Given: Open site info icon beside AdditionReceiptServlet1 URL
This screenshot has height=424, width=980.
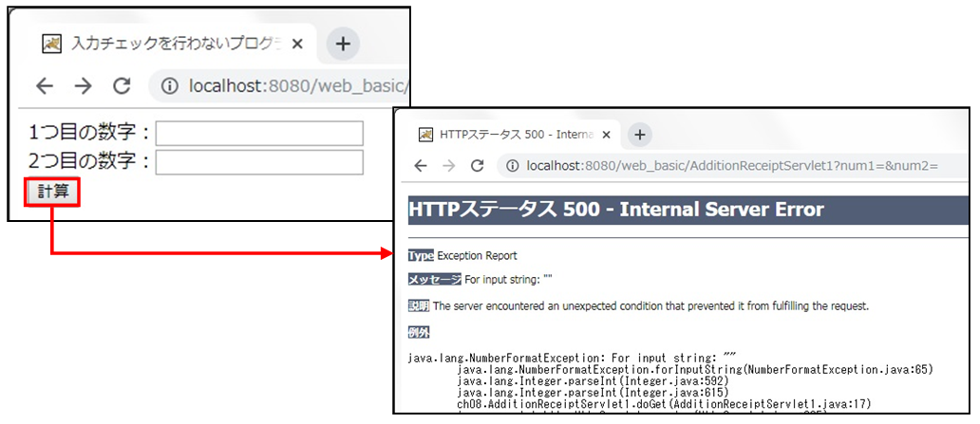Looking at the screenshot, I should [513, 166].
